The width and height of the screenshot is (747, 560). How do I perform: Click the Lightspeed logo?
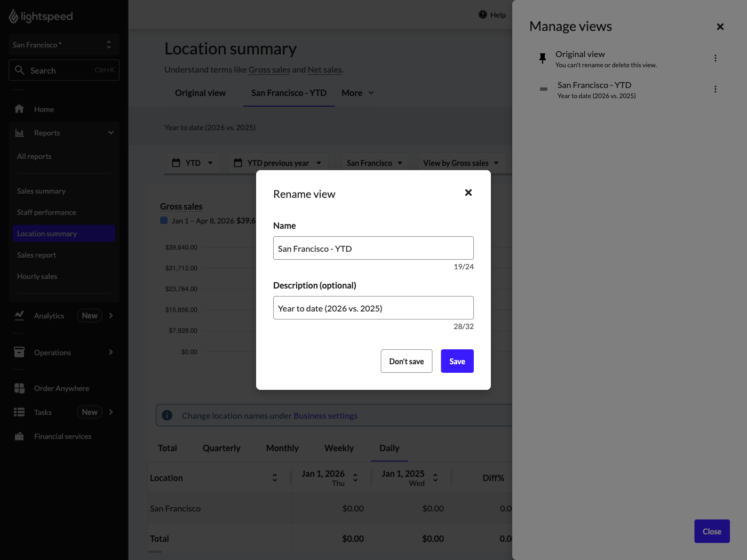(41, 16)
